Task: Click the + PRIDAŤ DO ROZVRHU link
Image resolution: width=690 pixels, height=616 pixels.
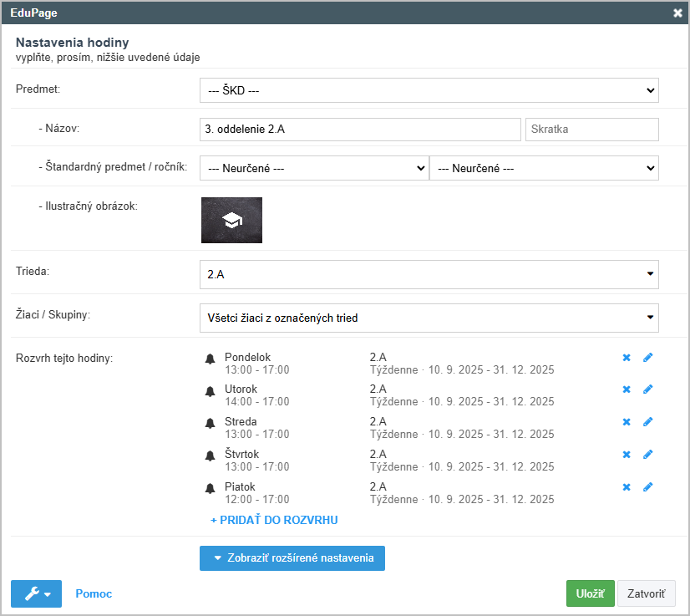Action: [274, 520]
